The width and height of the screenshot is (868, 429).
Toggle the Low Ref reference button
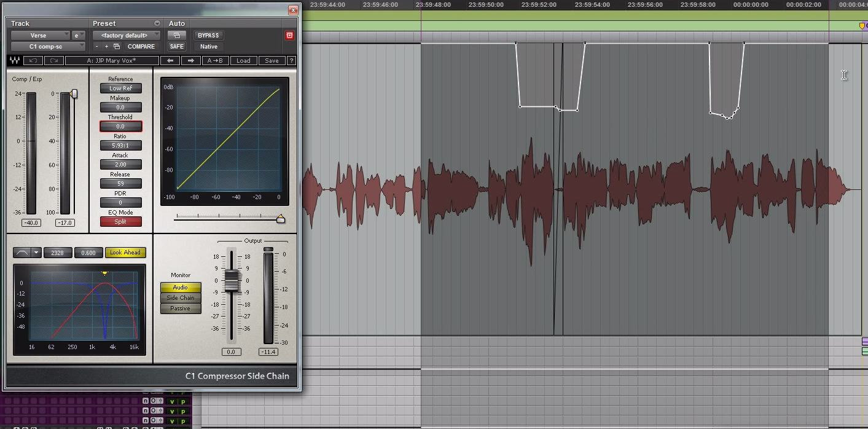(x=120, y=88)
